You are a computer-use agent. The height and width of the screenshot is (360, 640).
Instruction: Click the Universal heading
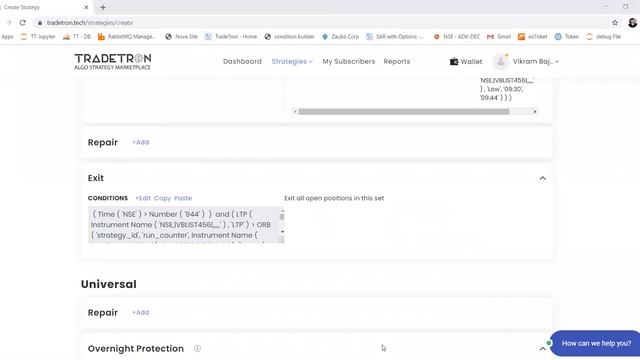click(x=109, y=284)
